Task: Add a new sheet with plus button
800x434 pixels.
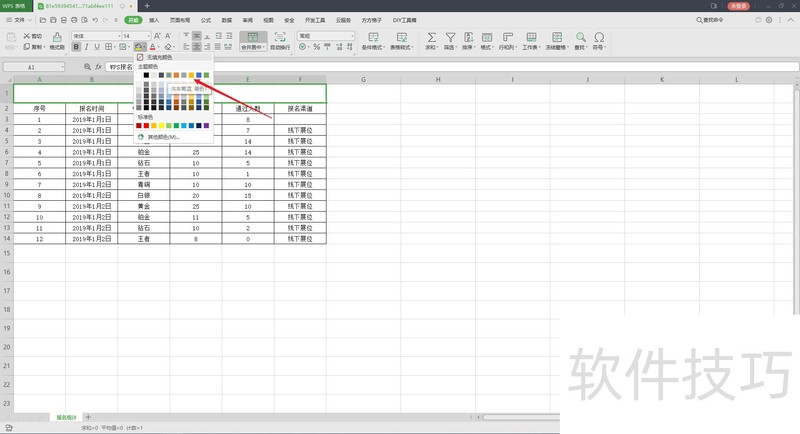Action: click(x=88, y=417)
